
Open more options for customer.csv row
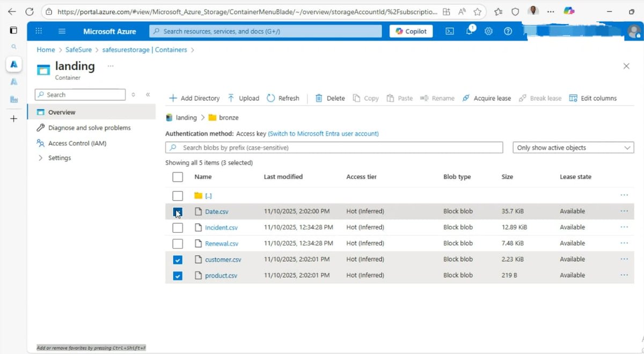(x=624, y=260)
